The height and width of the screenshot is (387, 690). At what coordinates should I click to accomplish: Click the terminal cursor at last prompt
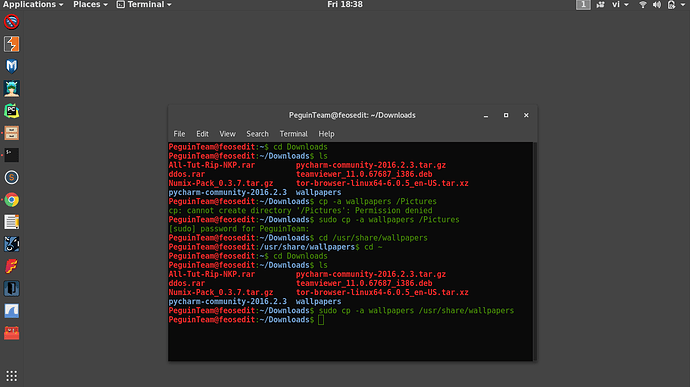(321, 320)
